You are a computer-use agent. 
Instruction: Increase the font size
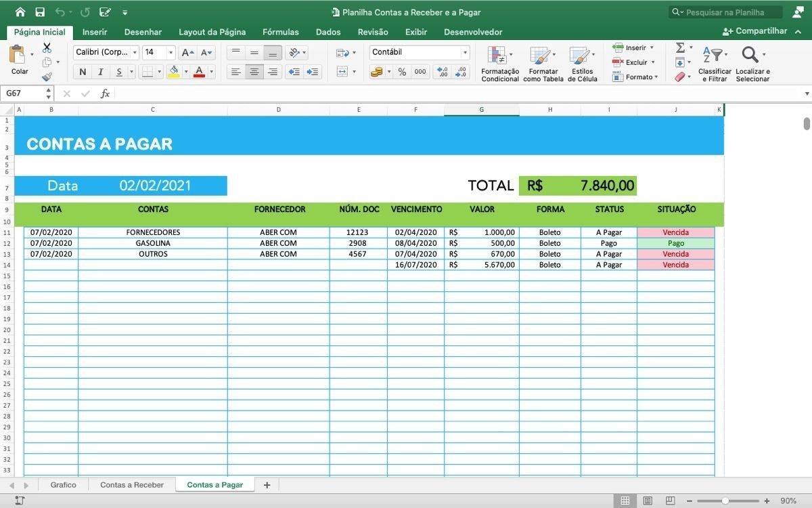click(188, 52)
